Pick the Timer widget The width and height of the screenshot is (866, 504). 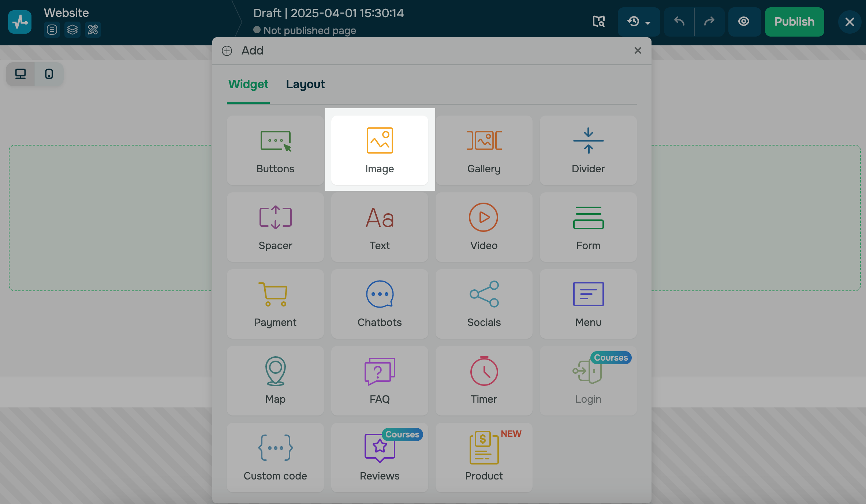484,380
